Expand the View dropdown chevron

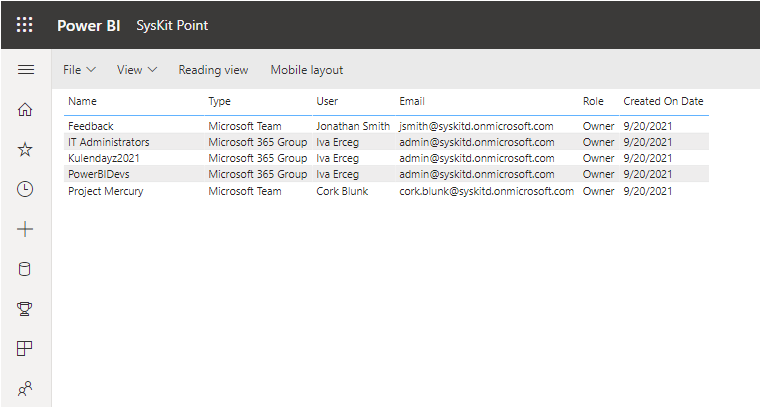click(x=152, y=70)
